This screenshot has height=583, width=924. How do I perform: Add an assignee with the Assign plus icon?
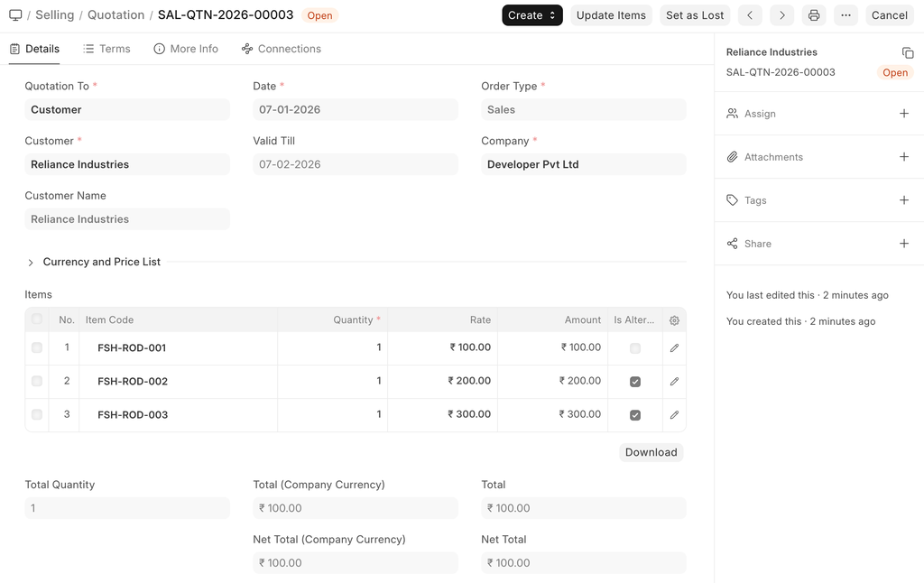(904, 114)
